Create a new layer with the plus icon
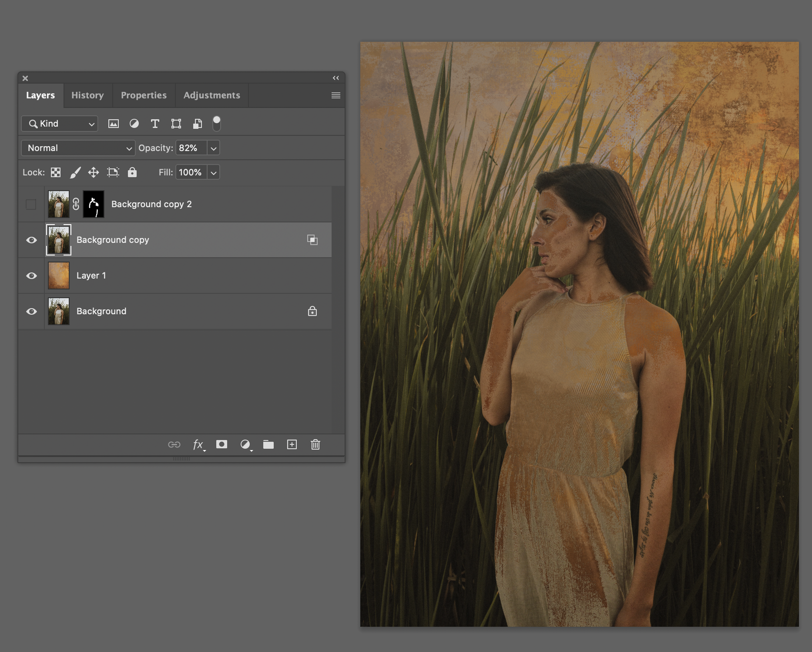812x652 pixels. [x=292, y=444]
